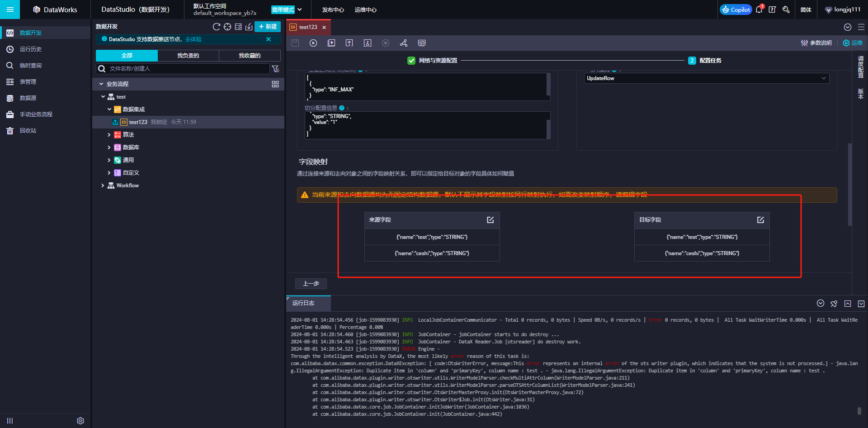The width and height of the screenshot is (868, 428).
Task: Click the advanced run icon in editor toolbar
Action: (331, 43)
